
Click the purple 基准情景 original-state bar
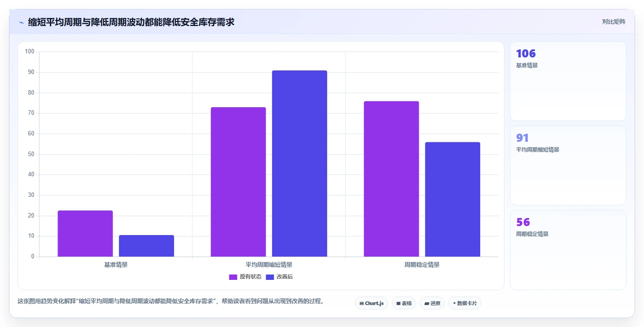(x=85, y=234)
